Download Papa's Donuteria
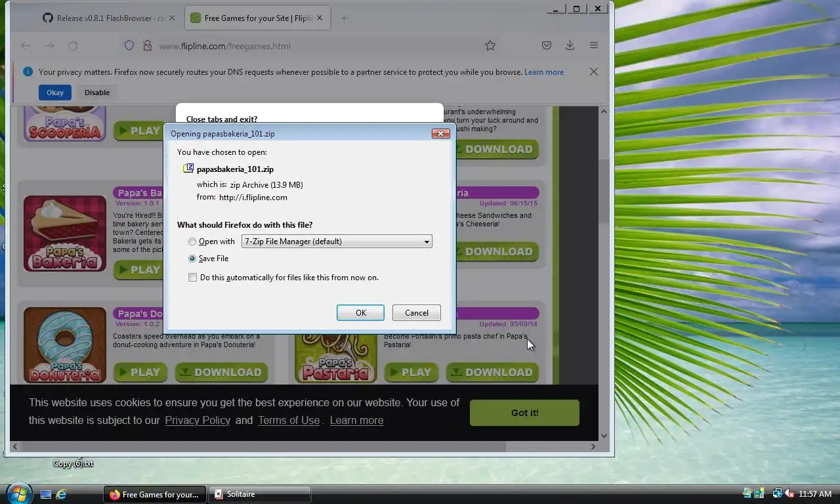840x504 pixels. pyautogui.click(x=221, y=372)
